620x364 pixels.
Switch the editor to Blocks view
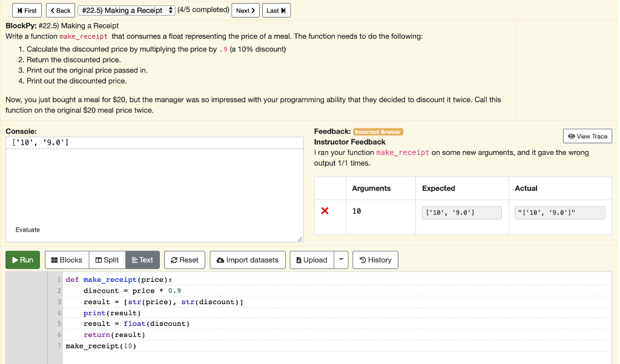pyautogui.click(x=67, y=260)
